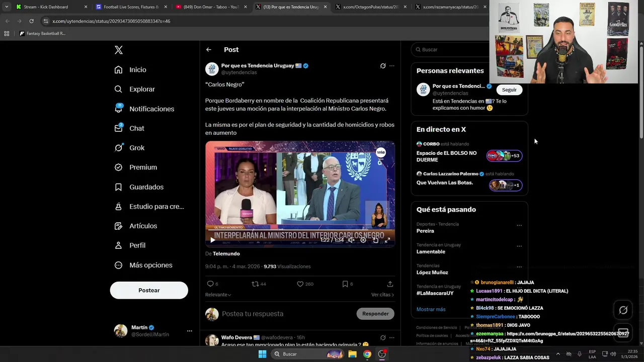Image resolution: width=644 pixels, height=362 pixels.
Task: Reload the page in browser
Action: click(31, 21)
